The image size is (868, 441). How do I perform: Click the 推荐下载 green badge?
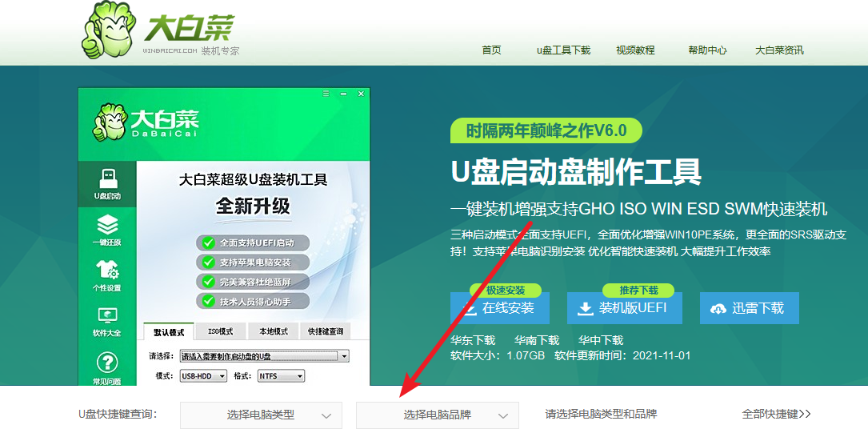pos(638,291)
